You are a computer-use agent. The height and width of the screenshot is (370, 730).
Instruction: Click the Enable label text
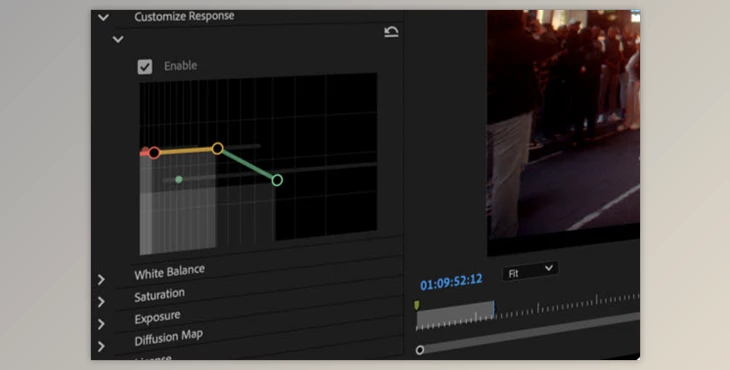[x=180, y=66]
